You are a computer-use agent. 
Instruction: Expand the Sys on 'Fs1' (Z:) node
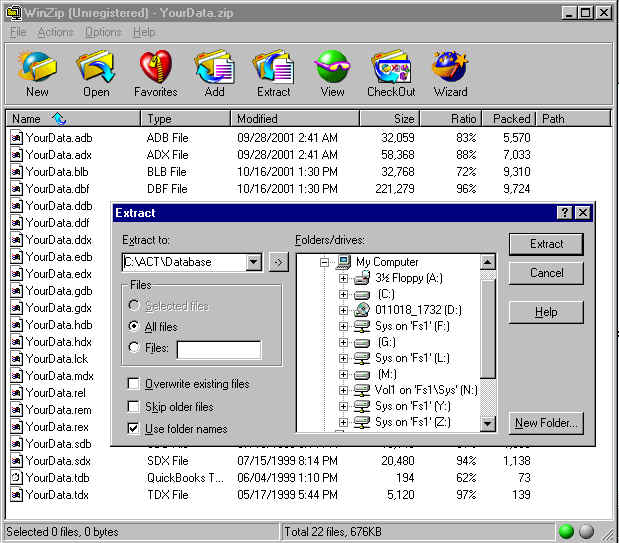(x=343, y=423)
